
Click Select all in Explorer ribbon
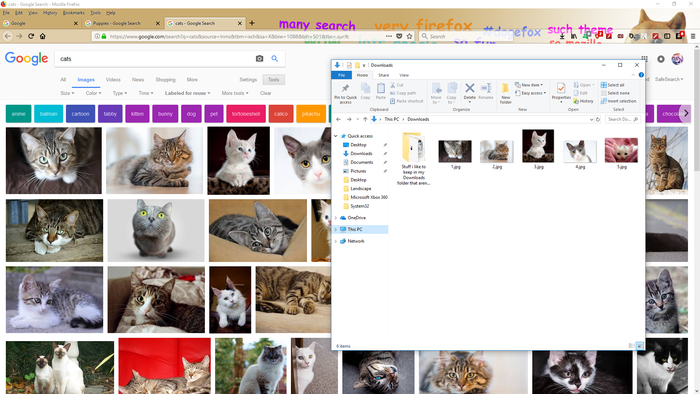pos(612,85)
